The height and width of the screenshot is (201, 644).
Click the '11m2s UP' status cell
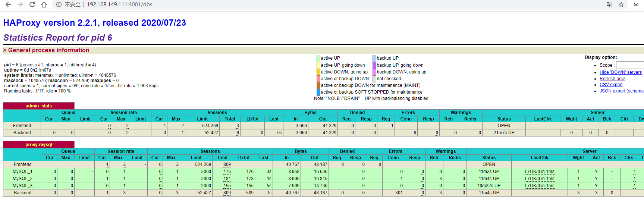489,172
